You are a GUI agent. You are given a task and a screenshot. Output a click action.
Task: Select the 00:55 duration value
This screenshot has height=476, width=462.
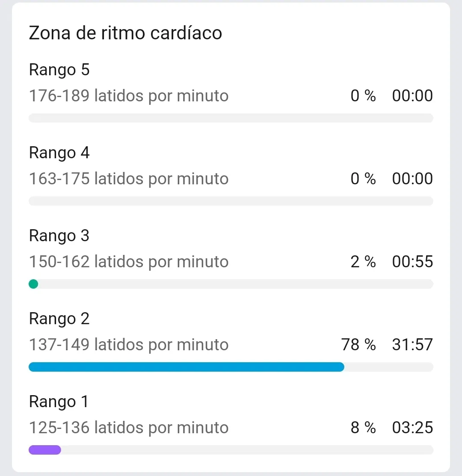click(412, 262)
